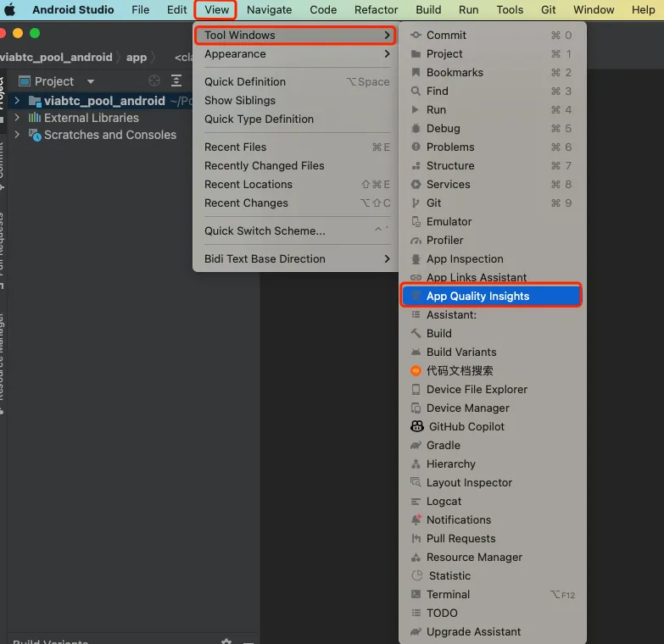Select App Links Assistant entry

[x=493, y=277]
